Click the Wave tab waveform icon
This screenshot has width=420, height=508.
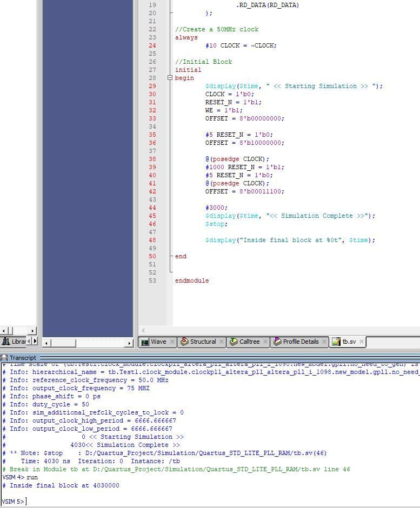145,342
